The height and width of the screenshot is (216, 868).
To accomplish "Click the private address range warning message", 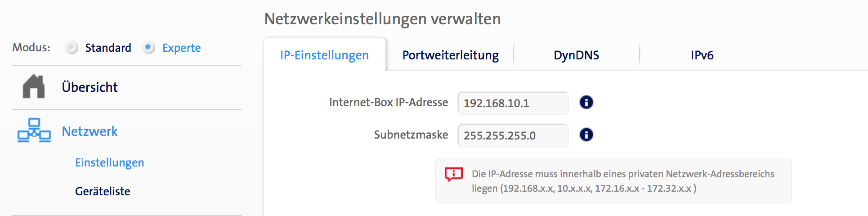I will [x=623, y=181].
